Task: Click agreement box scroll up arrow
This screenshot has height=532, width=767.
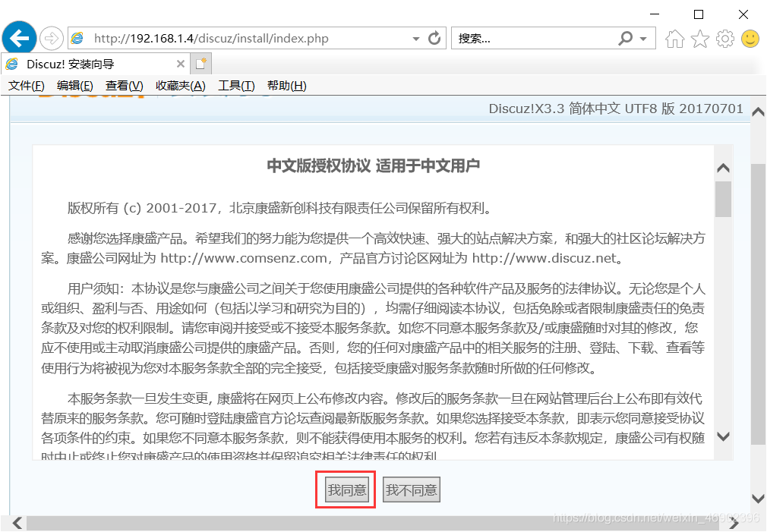Action: click(x=723, y=168)
